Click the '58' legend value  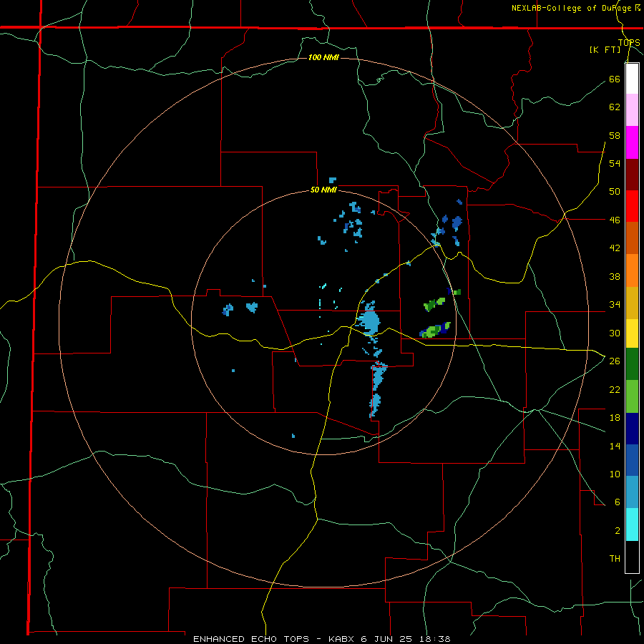pyautogui.click(x=615, y=135)
